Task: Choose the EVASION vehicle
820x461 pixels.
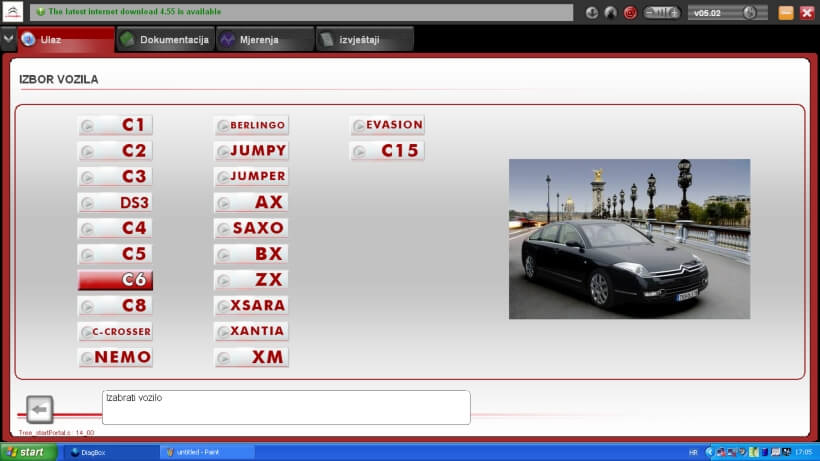Action: tap(388, 125)
